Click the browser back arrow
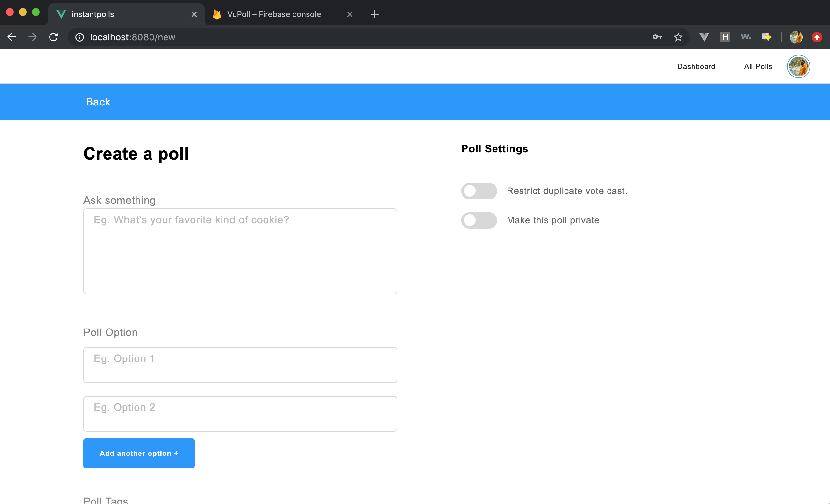 click(x=12, y=37)
